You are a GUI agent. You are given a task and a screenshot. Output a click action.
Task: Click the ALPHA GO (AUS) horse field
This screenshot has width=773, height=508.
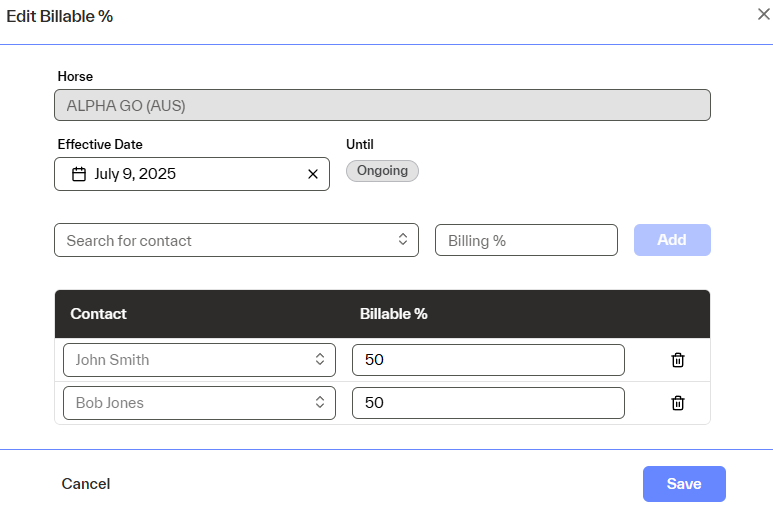pyautogui.click(x=382, y=106)
